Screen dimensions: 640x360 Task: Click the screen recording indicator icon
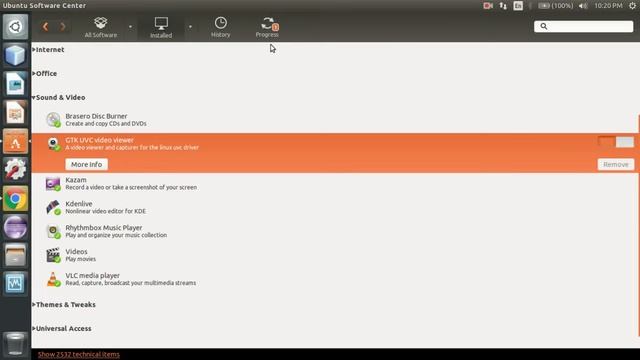(x=488, y=6)
